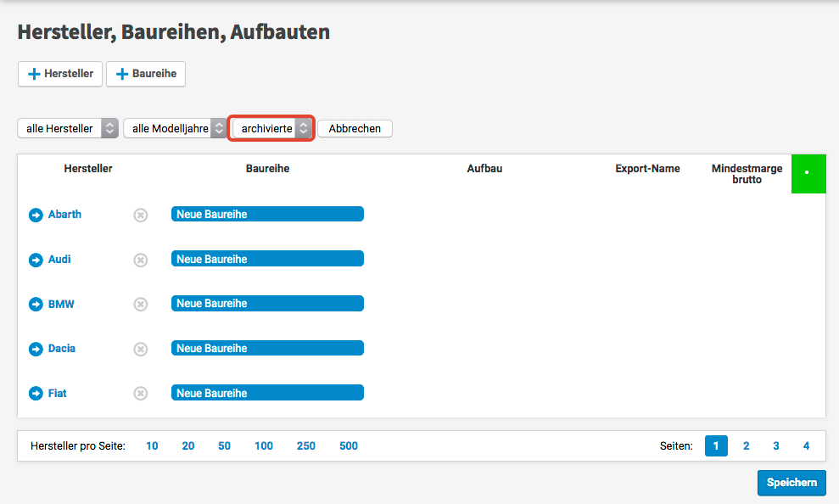
Task: Show 50 Hersteller per page
Action: 224,445
